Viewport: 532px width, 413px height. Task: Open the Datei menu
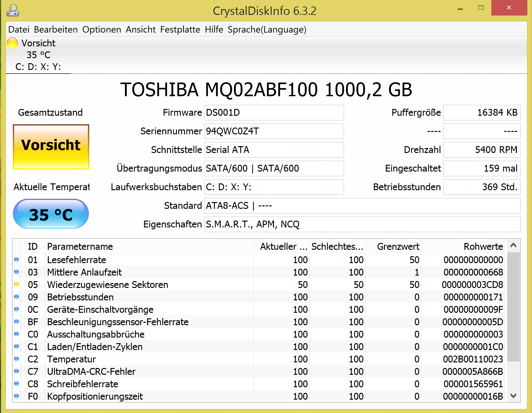(x=19, y=29)
